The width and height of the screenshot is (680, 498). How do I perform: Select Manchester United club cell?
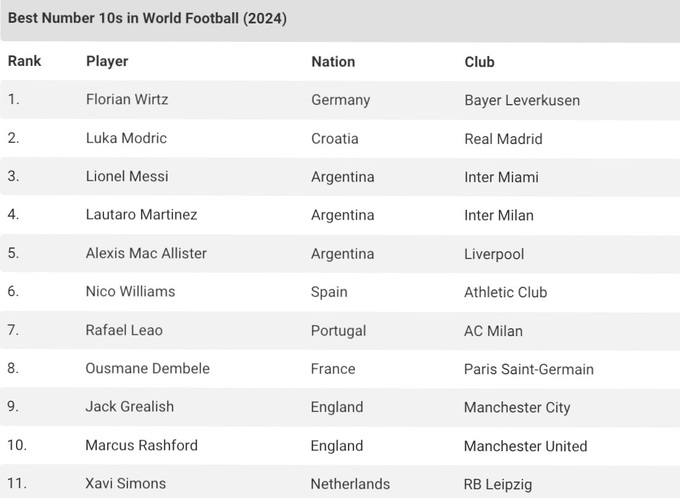(x=525, y=445)
